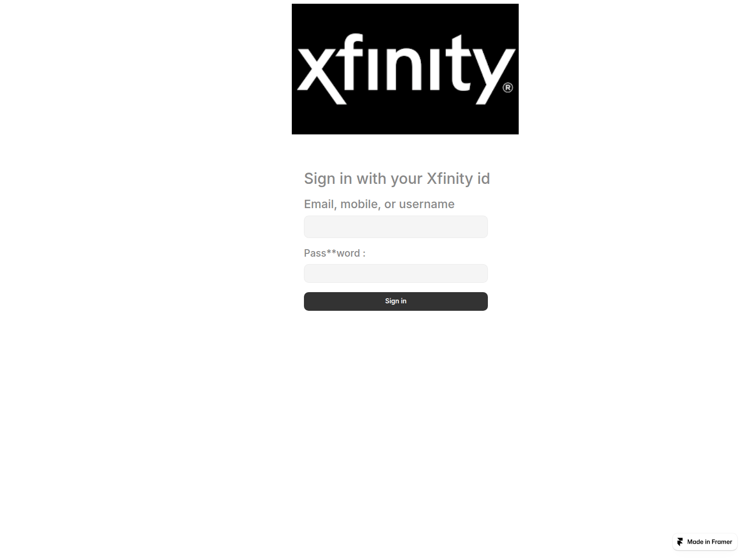Click the letter x in xfinity logo
Viewport: 747px width, 560px height.
coord(323,76)
